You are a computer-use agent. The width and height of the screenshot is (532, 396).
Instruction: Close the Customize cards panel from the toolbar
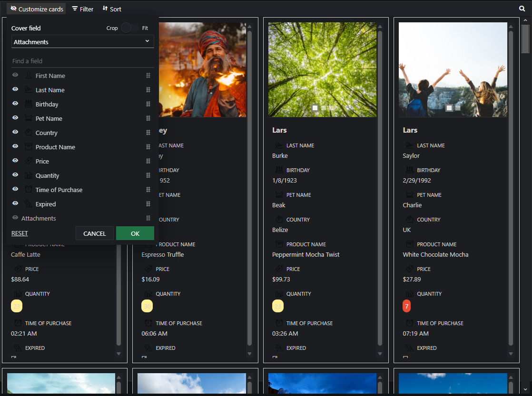[37, 9]
